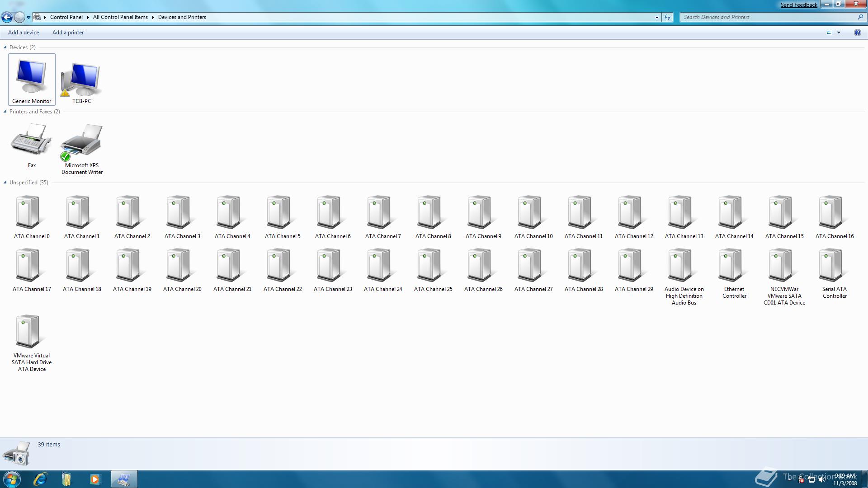Image resolution: width=868 pixels, height=488 pixels.
Task: Click Devices and Printers taskbar button
Action: [124, 479]
